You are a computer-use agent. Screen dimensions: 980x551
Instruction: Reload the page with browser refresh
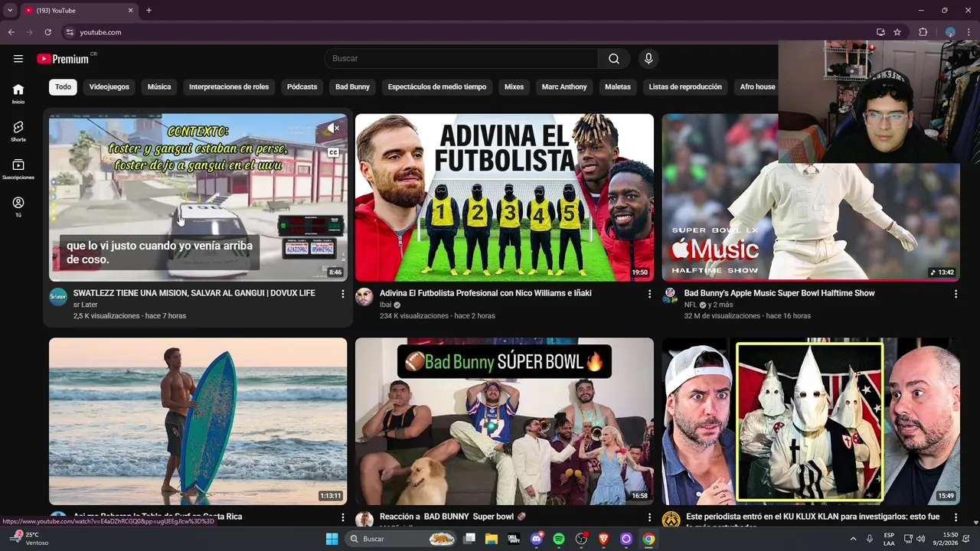coord(47,32)
